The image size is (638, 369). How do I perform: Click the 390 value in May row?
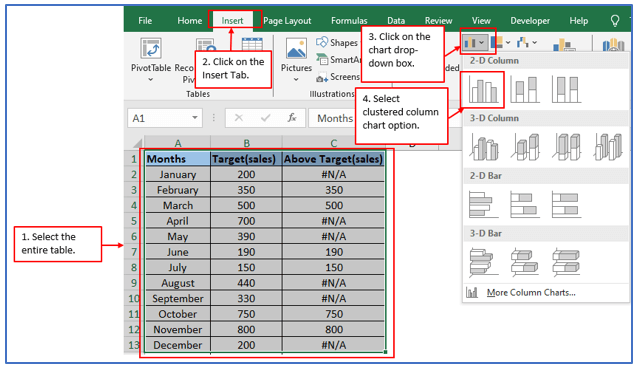[246, 236]
